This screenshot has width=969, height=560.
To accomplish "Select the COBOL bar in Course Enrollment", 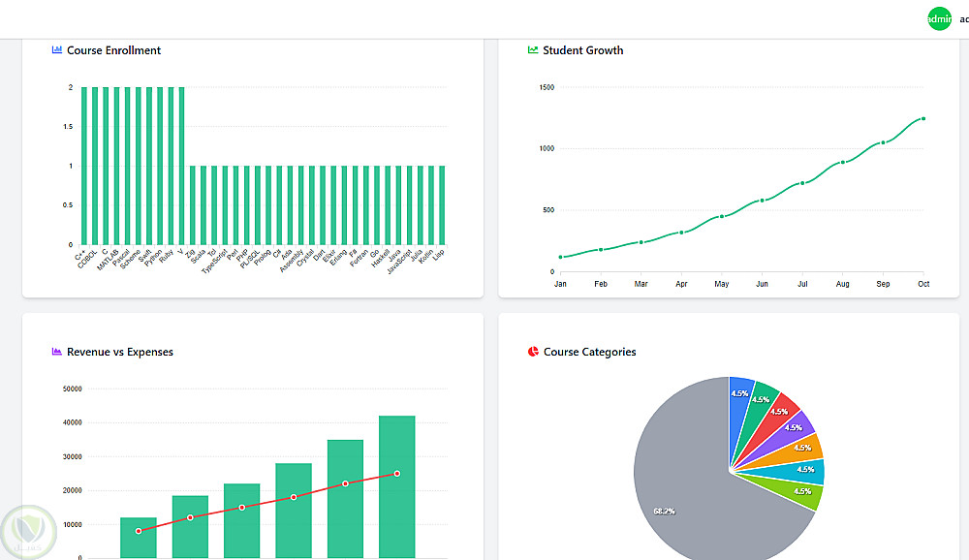I will coord(95,166).
